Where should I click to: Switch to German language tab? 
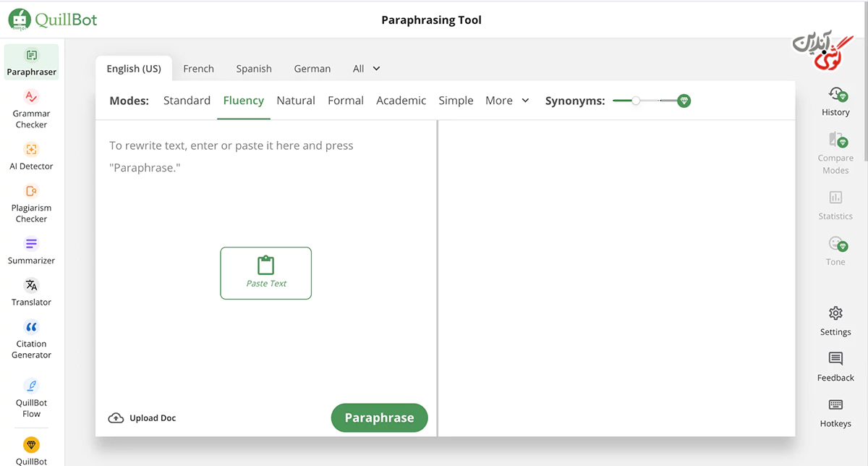pyautogui.click(x=312, y=69)
